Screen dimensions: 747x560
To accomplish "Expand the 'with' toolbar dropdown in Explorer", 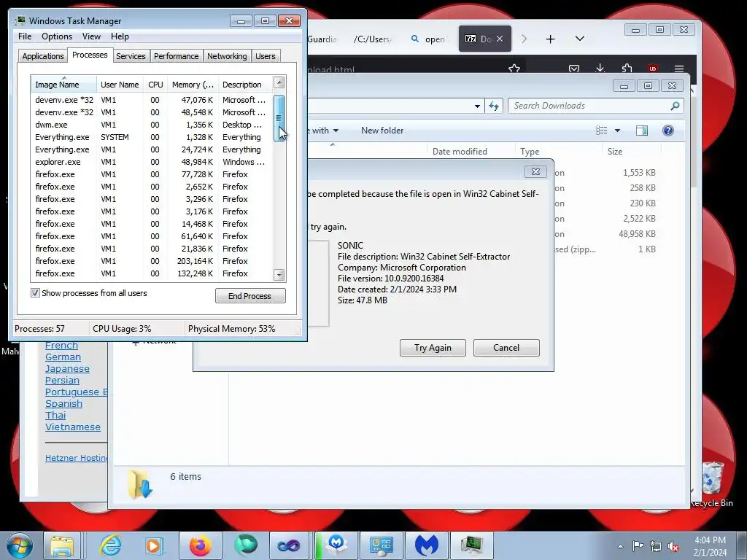I will click(336, 131).
